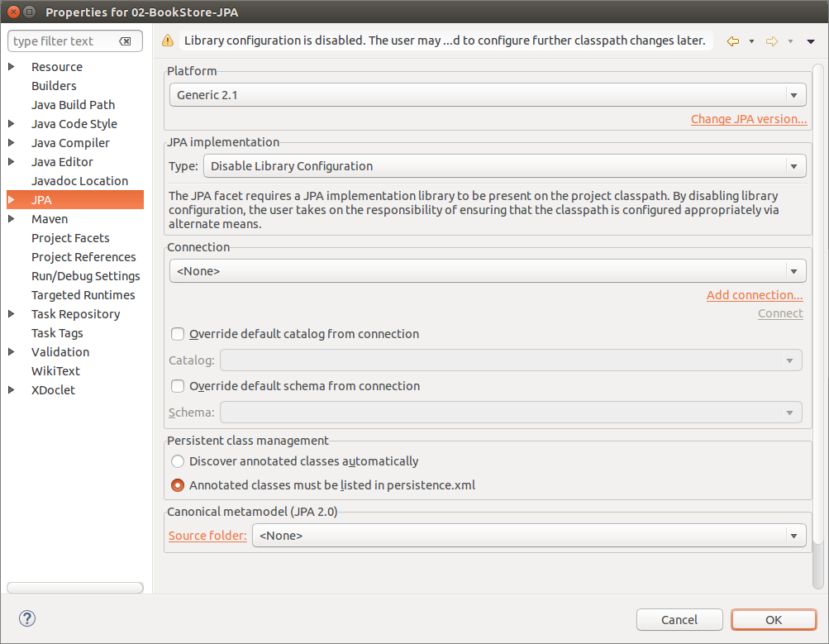Open the Connection dropdown showing None

488,271
